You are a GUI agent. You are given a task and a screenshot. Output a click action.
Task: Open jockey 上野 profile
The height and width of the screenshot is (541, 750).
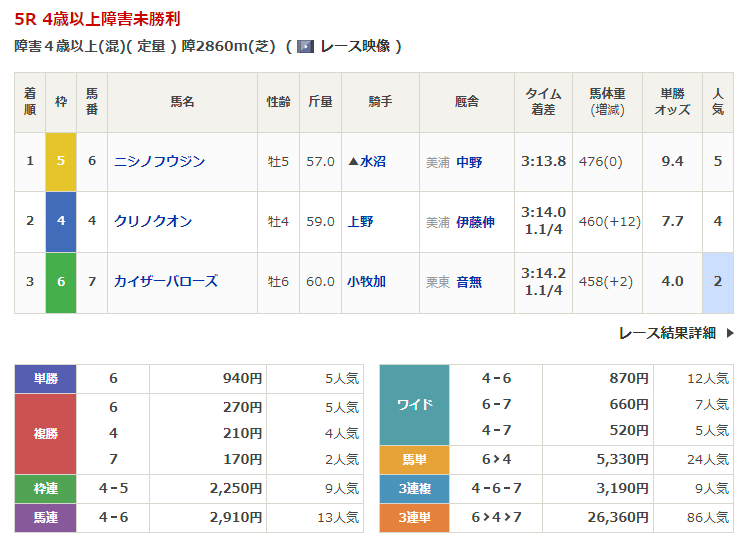(360, 222)
